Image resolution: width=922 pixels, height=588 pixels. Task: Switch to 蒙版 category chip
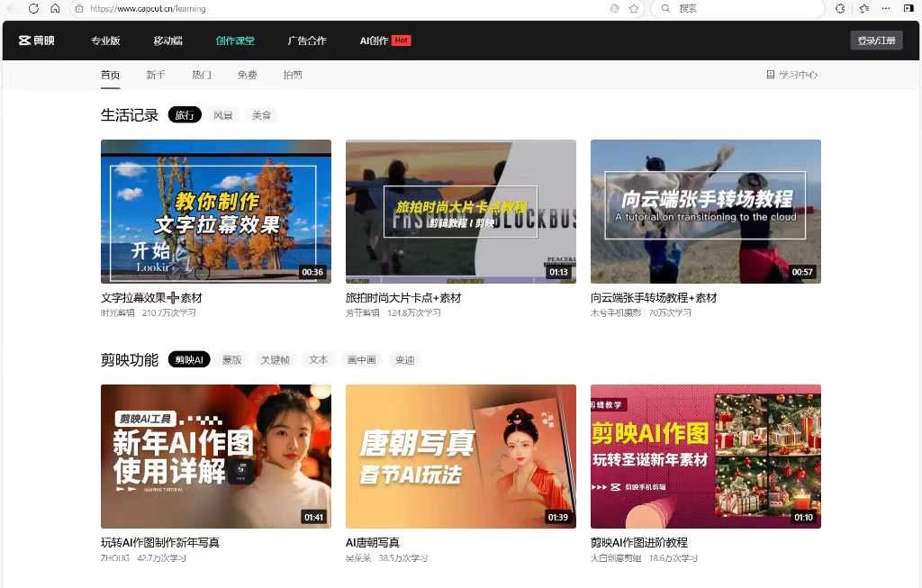click(231, 360)
